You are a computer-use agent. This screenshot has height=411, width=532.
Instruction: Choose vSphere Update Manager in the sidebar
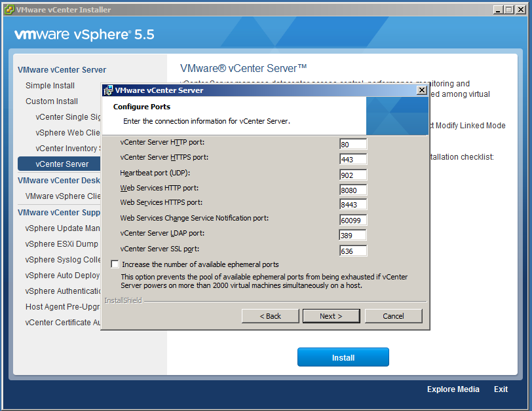[63, 228]
